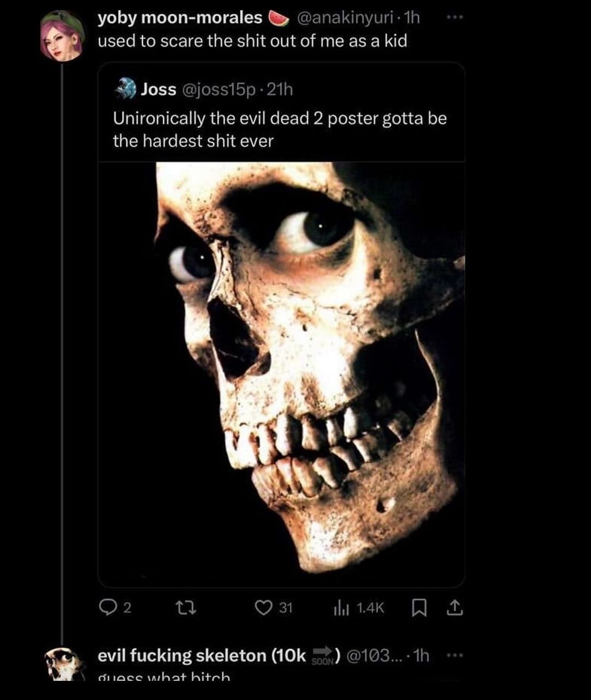Click the tweet text "used to scare"
Viewport: 591px width, 700px height.
click(252, 41)
